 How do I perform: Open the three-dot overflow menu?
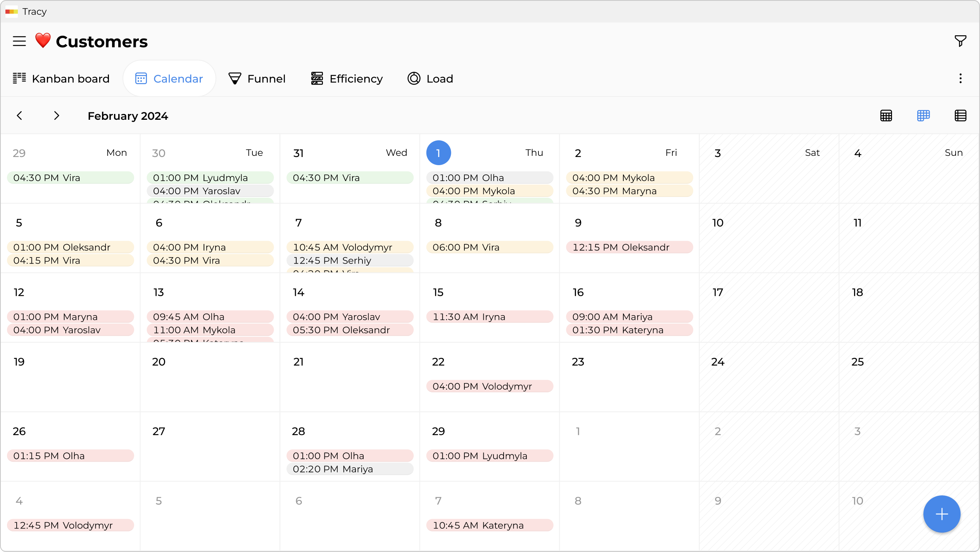960,78
